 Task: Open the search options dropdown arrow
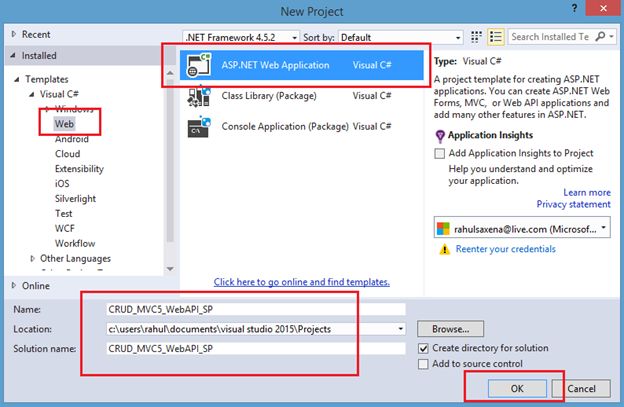click(611, 37)
